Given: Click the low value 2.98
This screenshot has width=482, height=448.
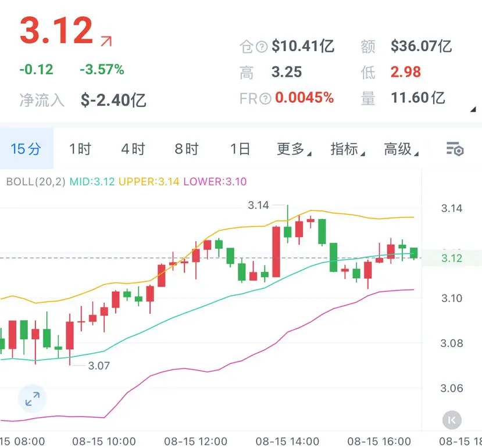Looking at the screenshot, I should [x=405, y=72].
